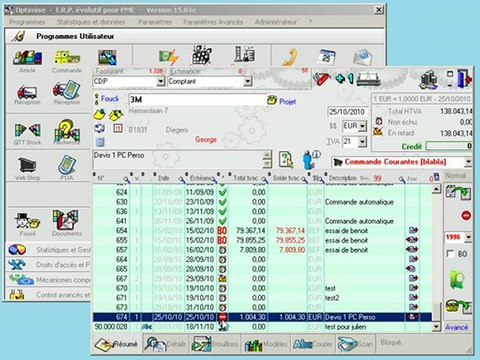Select order row 670 with description test
480x360 pixels.
pos(262,288)
